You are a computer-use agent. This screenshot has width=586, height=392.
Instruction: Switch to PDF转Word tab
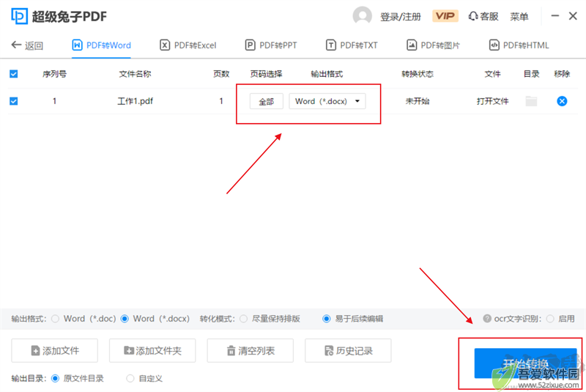point(101,45)
